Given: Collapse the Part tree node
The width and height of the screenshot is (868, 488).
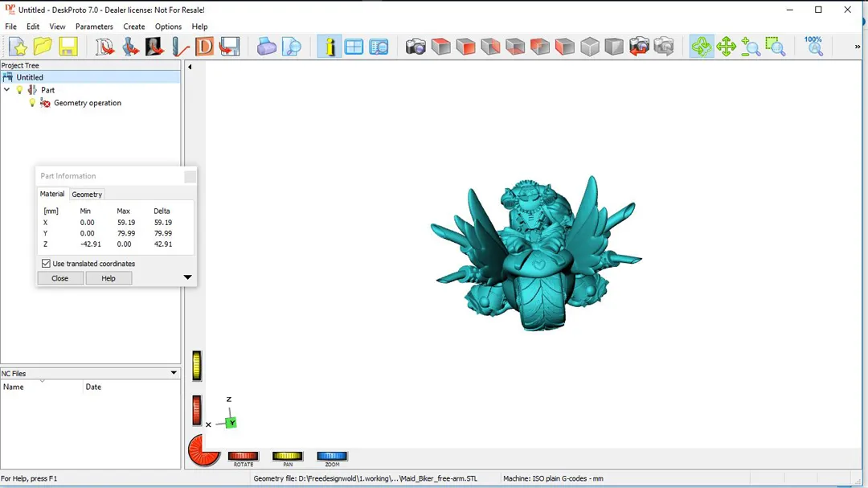Looking at the screenshot, I should [x=6, y=90].
